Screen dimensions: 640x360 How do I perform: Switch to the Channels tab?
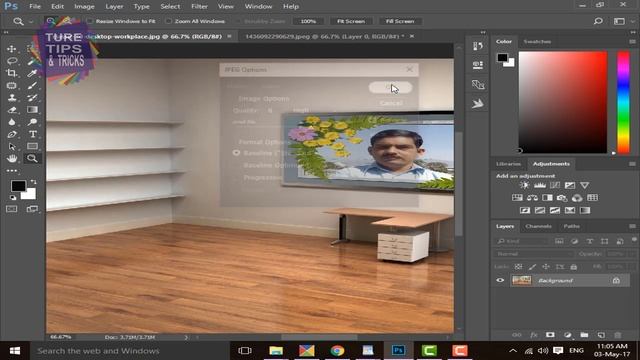point(538,226)
